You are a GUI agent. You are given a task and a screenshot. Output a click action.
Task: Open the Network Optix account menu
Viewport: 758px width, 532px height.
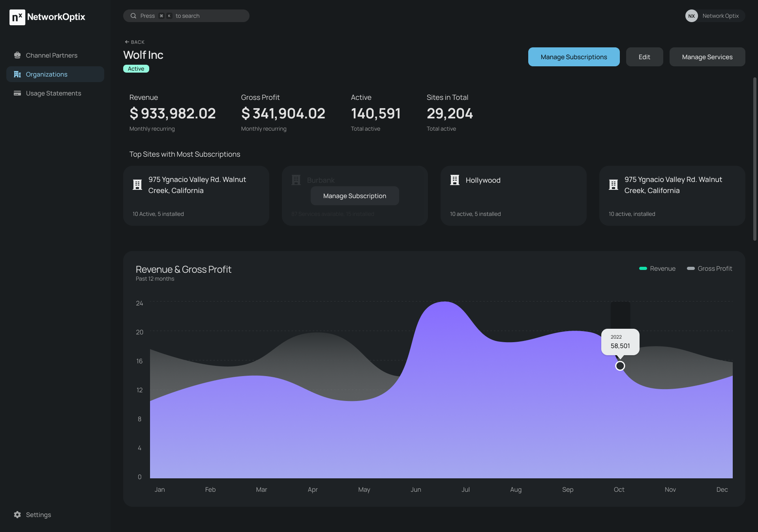click(715, 16)
